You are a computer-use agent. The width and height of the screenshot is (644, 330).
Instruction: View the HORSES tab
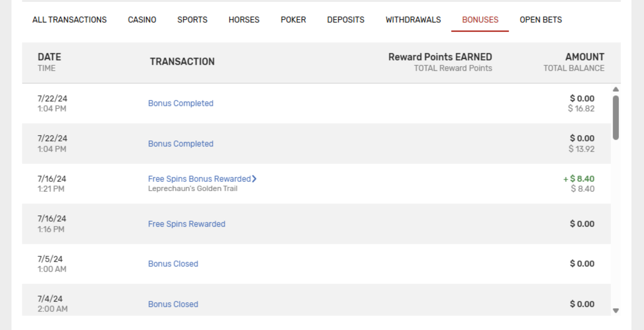tap(244, 20)
